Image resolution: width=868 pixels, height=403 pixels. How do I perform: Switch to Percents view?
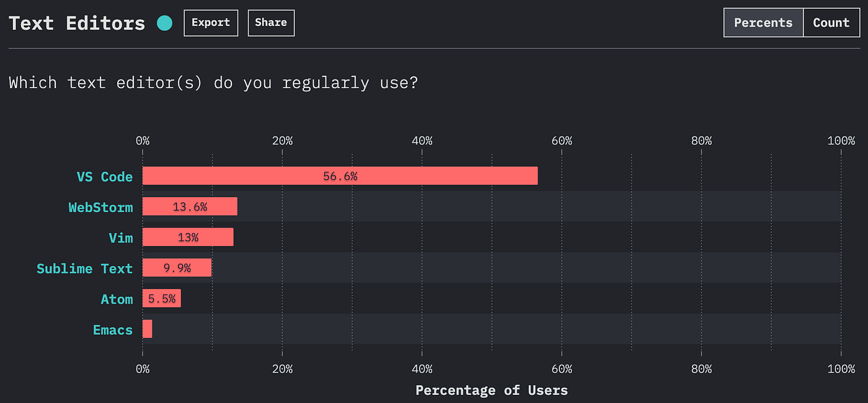[763, 22]
